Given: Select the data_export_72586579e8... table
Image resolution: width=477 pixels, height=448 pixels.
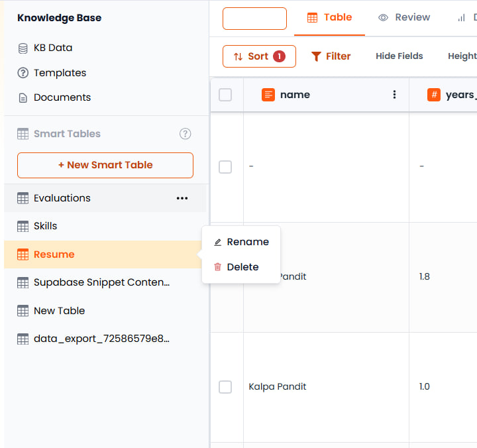Looking at the screenshot, I should pyautogui.click(x=105, y=339).
